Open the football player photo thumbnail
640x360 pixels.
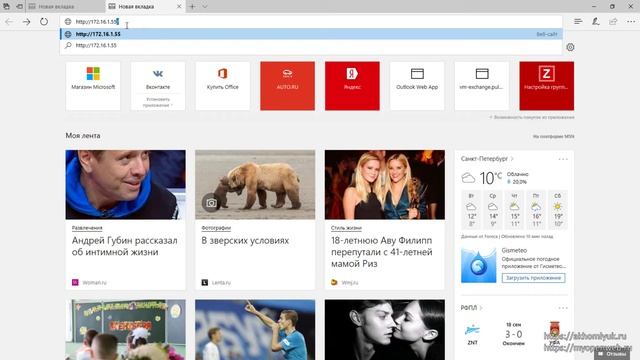pos(255,330)
